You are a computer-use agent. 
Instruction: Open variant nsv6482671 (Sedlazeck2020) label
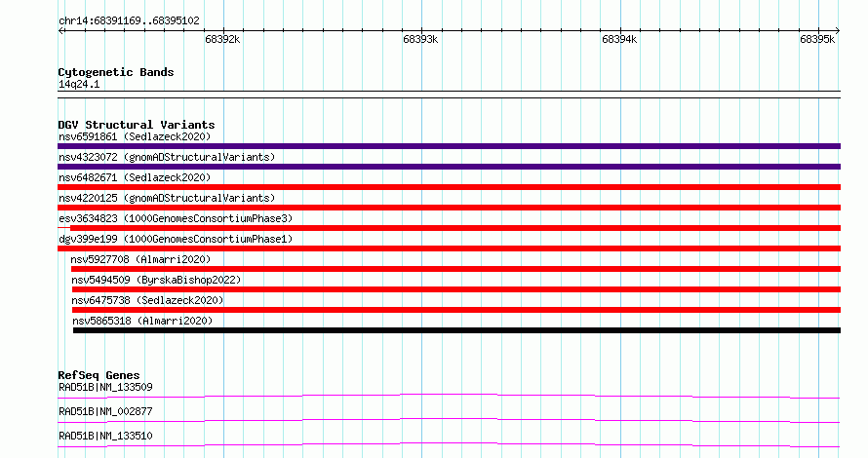pyautogui.click(x=135, y=177)
